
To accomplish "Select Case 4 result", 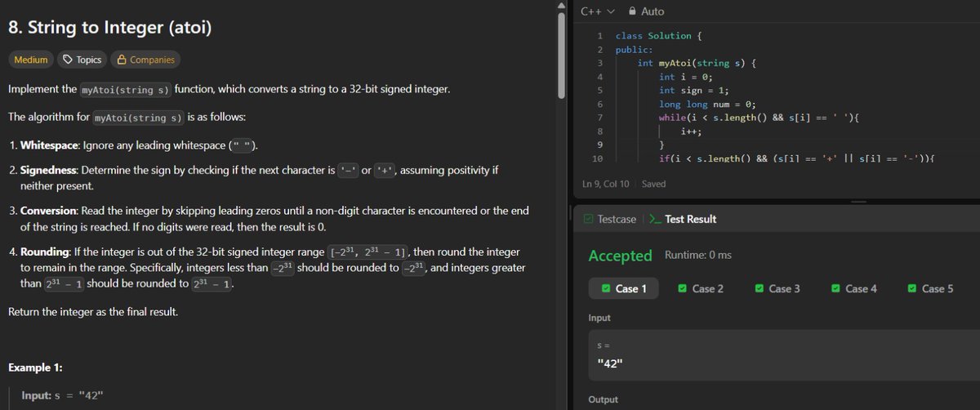I will click(x=854, y=288).
